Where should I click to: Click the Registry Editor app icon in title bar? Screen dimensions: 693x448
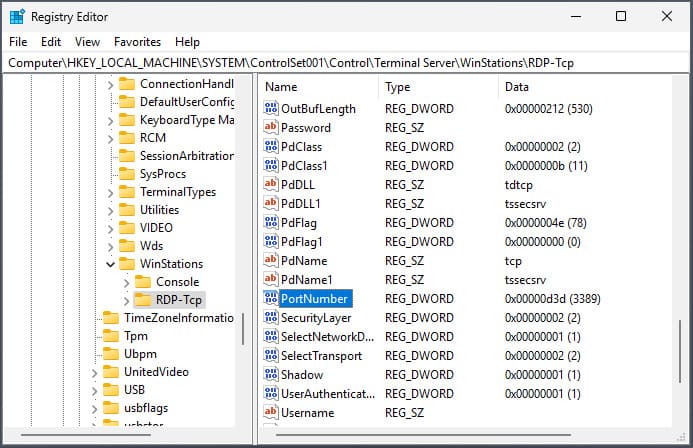click(x=17, y=17)
